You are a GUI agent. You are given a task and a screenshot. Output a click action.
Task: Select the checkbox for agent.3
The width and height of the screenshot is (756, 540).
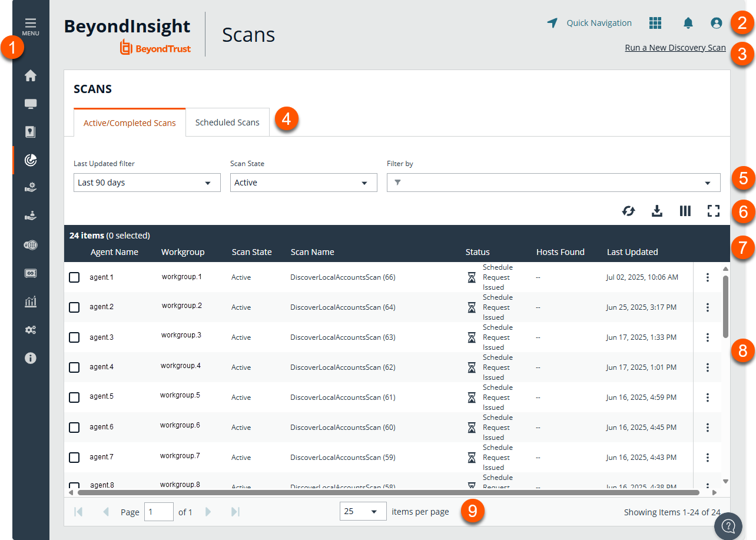74,337
